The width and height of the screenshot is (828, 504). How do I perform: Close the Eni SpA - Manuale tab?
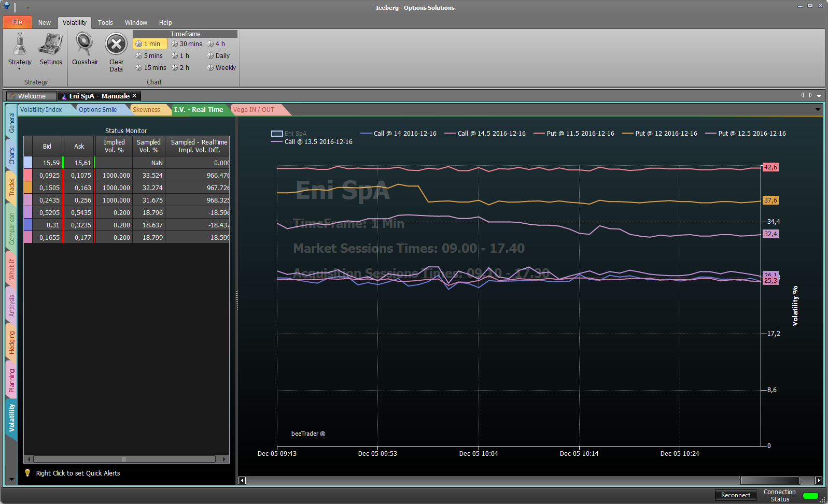[x=134, y=96]
